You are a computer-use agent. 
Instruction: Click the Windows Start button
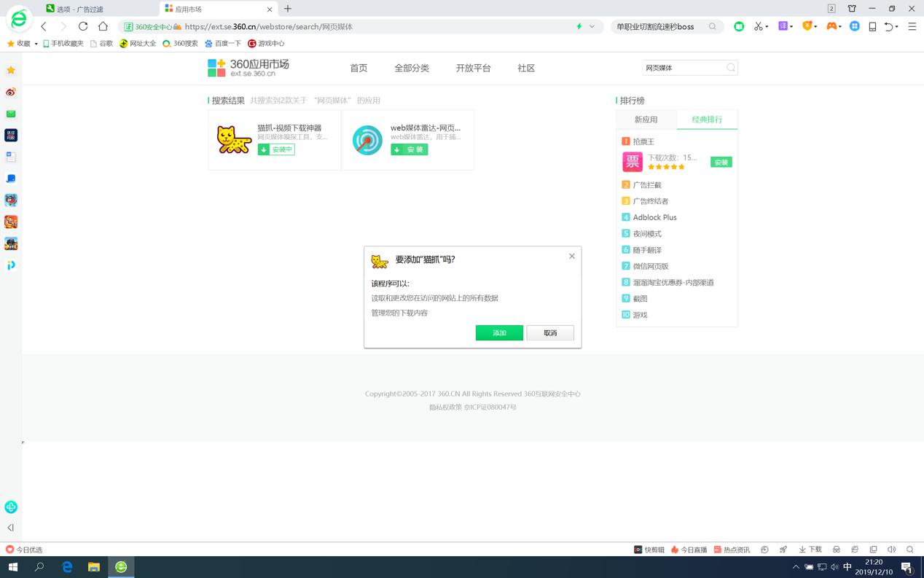(x=12, y=566)
